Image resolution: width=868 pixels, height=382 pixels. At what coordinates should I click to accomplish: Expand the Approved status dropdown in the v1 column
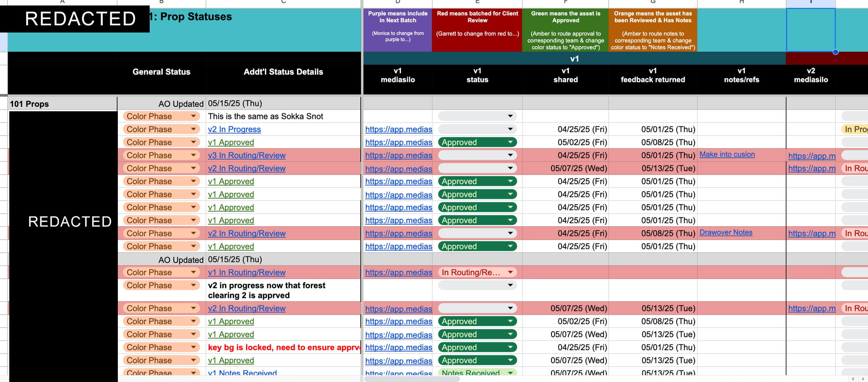click(477, 142)
